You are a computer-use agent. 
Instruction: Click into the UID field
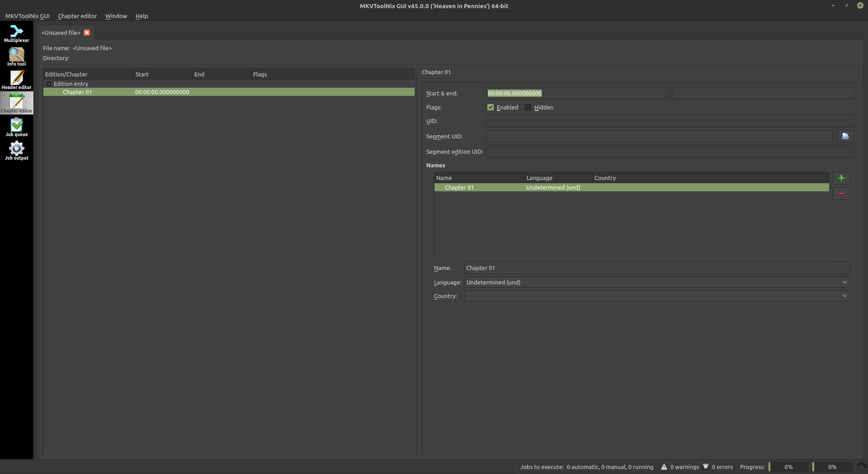pyautogui.click(x=670, y=121)
